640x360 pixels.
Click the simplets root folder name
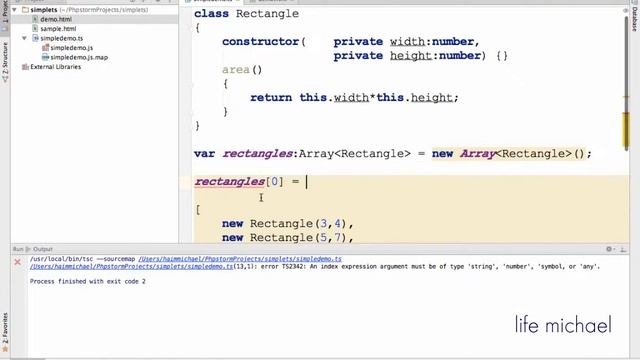click(44, 9)
